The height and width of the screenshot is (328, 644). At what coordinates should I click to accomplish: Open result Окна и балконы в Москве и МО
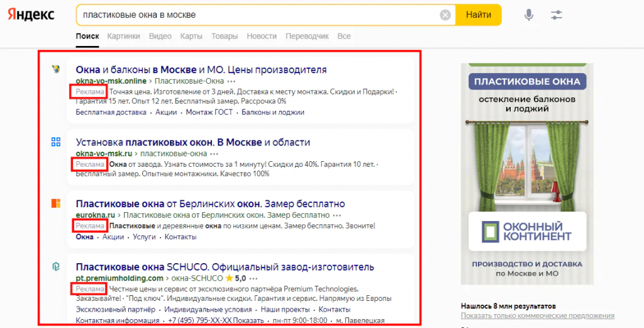[x=201, y=69]
